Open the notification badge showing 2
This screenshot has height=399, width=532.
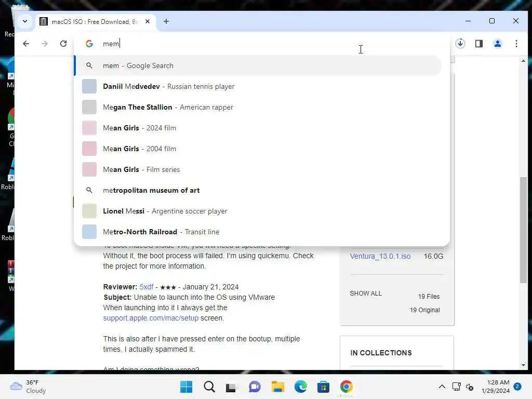[x=517, y=387]
